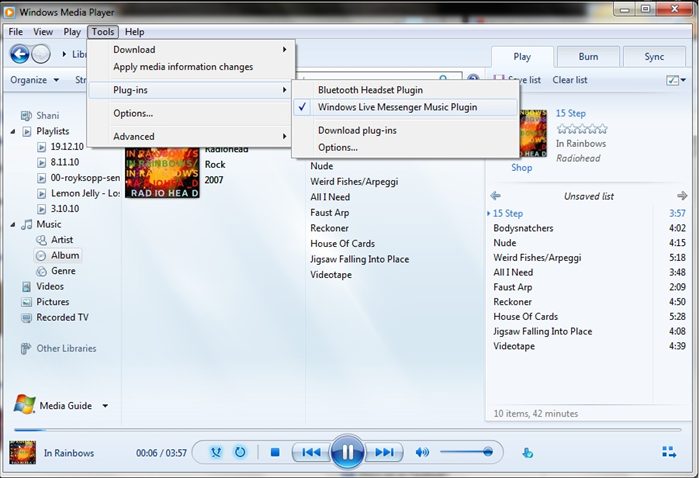Open the Media Guide dropdown arrow
The width and height of the screenshot is (699, 478).
[x=105, y=406]
